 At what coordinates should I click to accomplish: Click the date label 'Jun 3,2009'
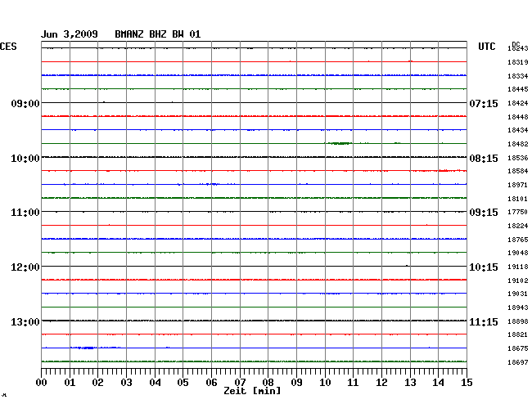(70, 34)
